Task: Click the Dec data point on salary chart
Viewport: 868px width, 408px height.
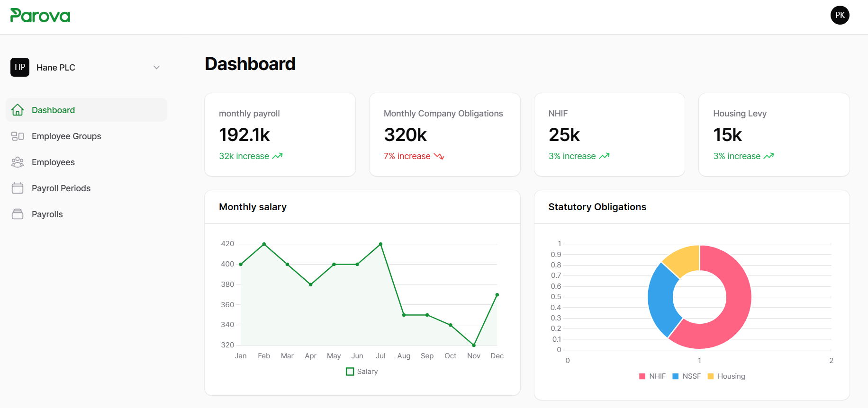Action: [x=497, y=295]
